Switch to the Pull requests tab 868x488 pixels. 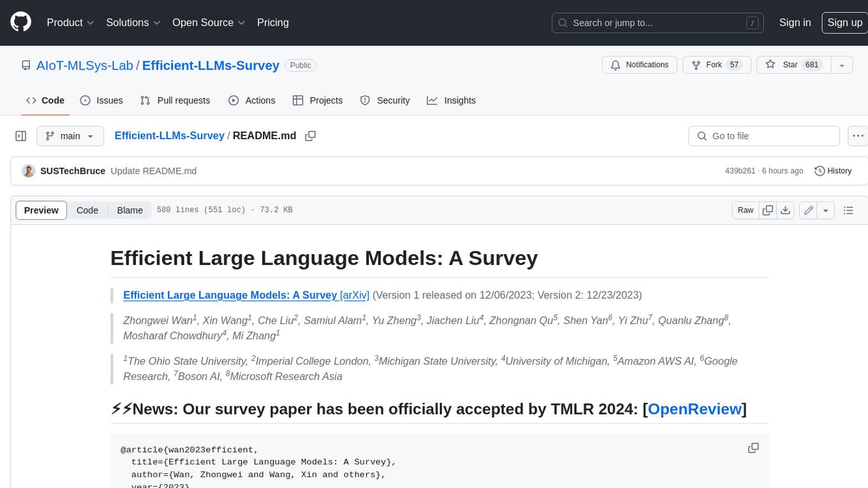pos(175,100)
